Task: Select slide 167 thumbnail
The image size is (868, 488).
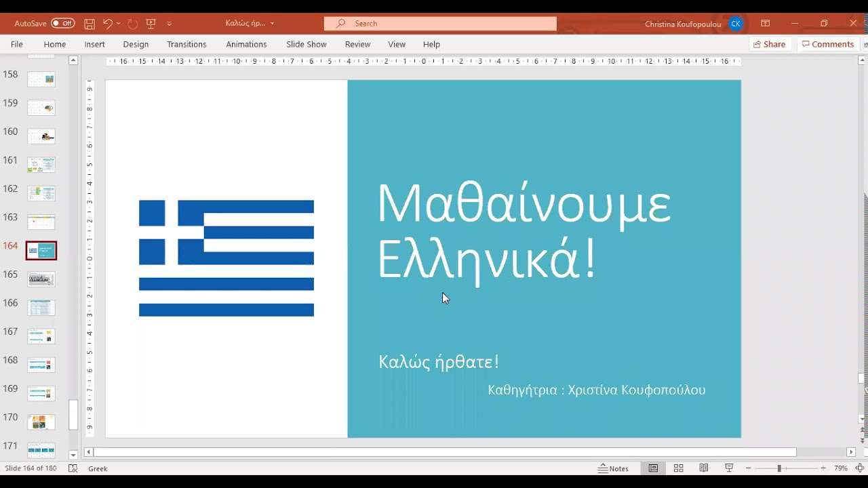Action: (41, 336)
